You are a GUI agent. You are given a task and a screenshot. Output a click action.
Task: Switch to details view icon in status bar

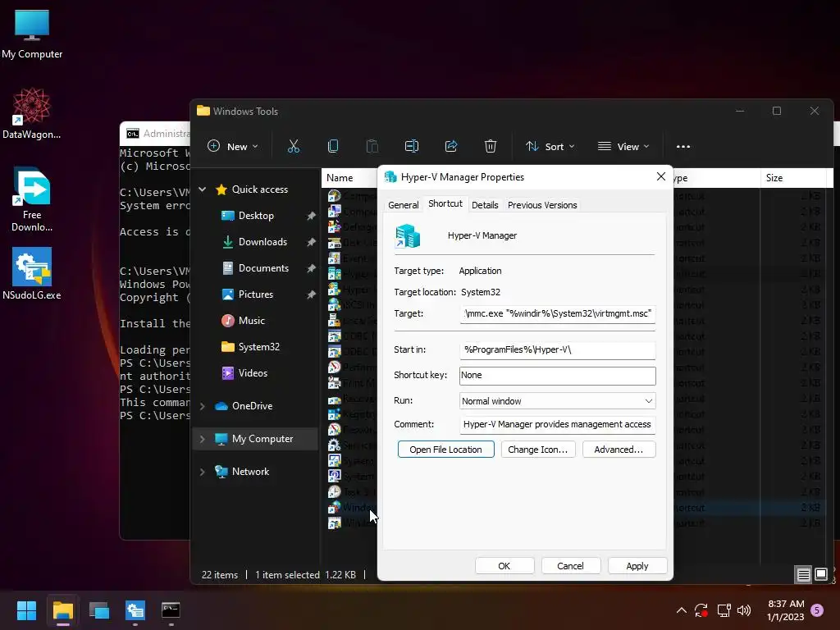tap(804, 575)
